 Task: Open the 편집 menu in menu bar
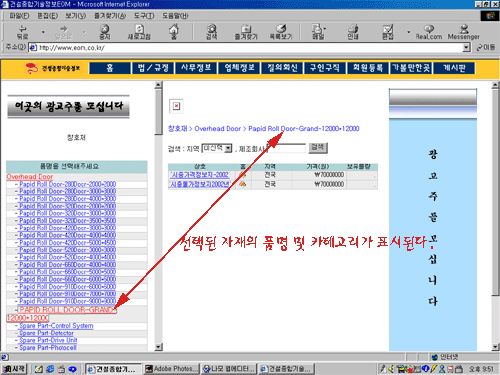47,16
